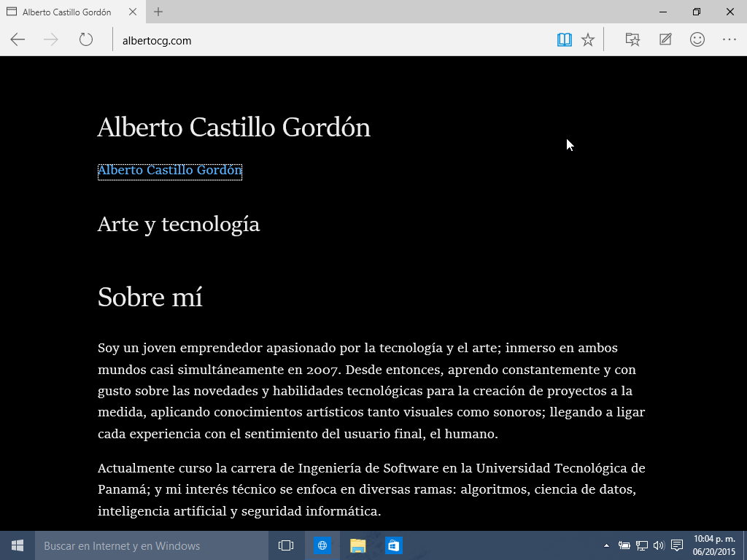The height and width of the screenshot is (560, 747).
Task: Refresh the albertocg.com page
Action: coord(86,40)
